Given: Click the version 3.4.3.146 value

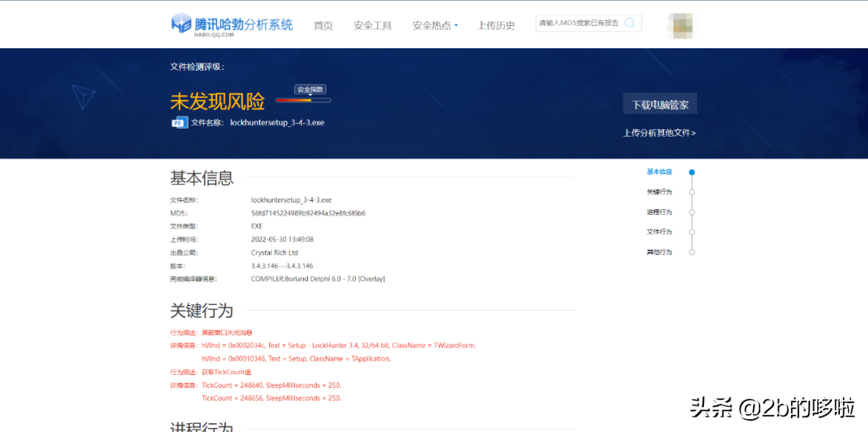Looking at the screenshot, I should point(282,266).
